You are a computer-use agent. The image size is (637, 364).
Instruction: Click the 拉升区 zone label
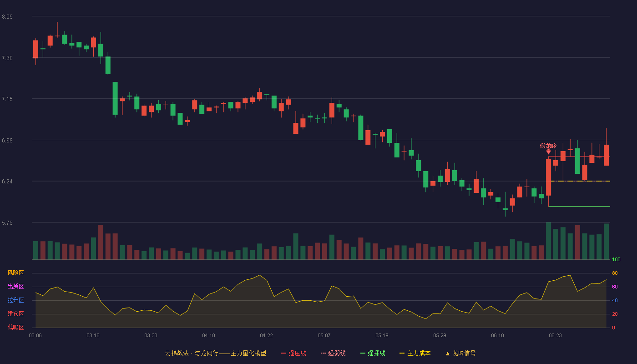coord(15,300)
